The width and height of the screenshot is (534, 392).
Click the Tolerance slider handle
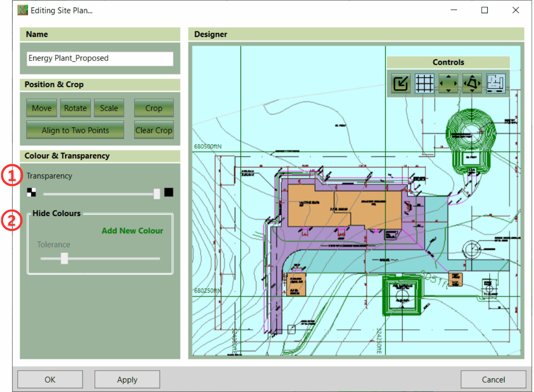(64, 258)
